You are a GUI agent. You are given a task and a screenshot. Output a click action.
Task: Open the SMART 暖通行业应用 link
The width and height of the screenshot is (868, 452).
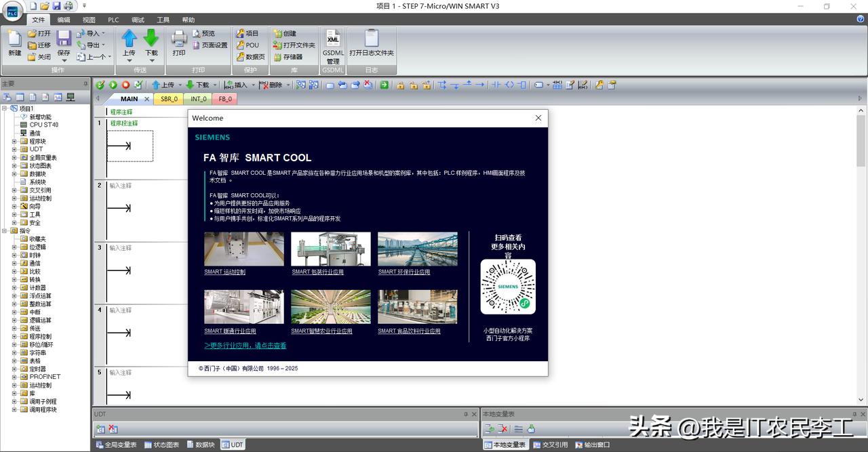[x=231, y=331]
